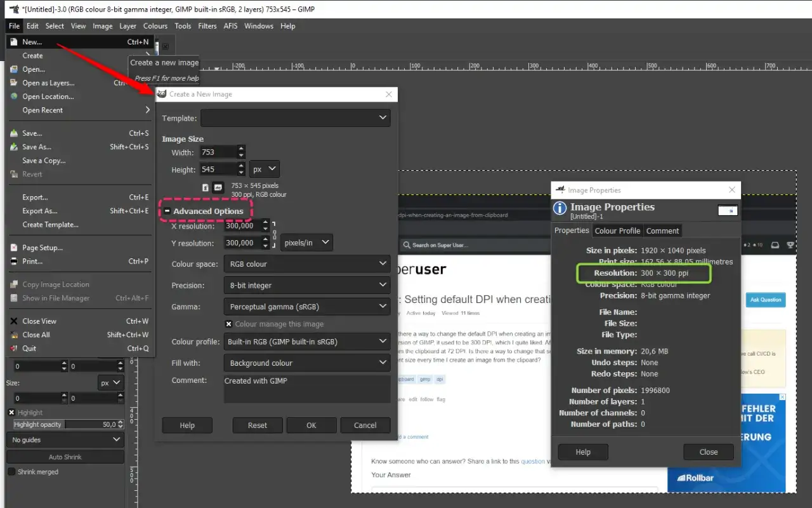Select portrait orientation icon in new image dialog

click(206, 187)
